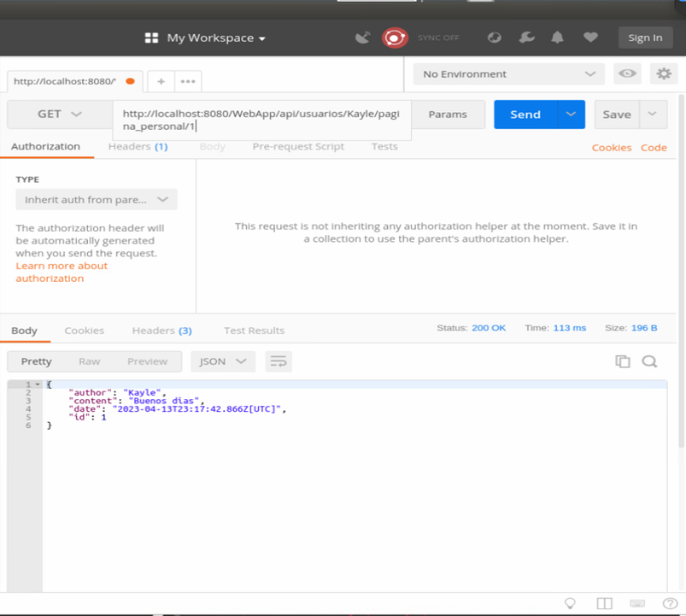This screenshot has height=616, width=686.
Task: Click the orange Cookies link
Action: coord(611,148)
